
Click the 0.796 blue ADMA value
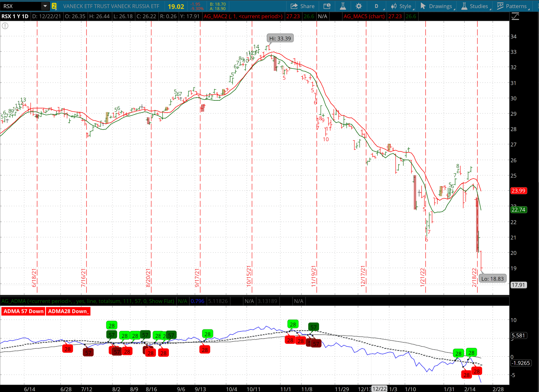click(197, 301)
